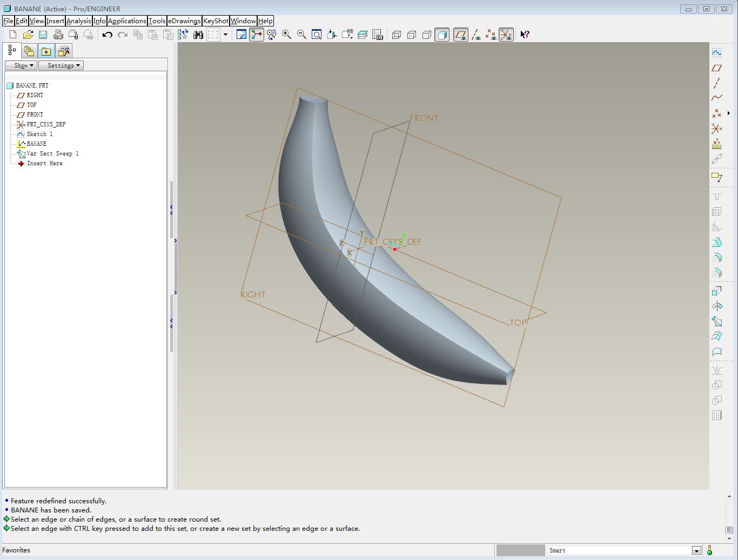Open the Applications menu
The width and height of the screenshot is (738, 560).
click(x=127, y=21)
